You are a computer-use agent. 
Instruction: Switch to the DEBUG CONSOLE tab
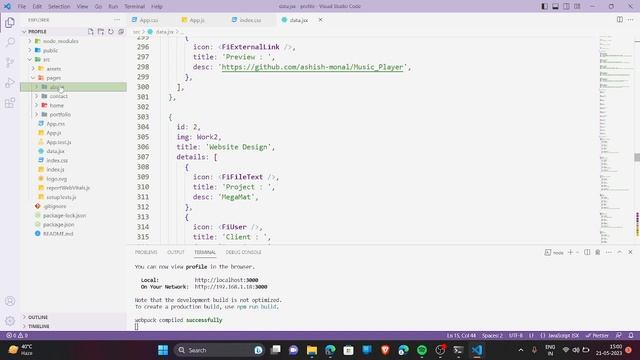243,252
